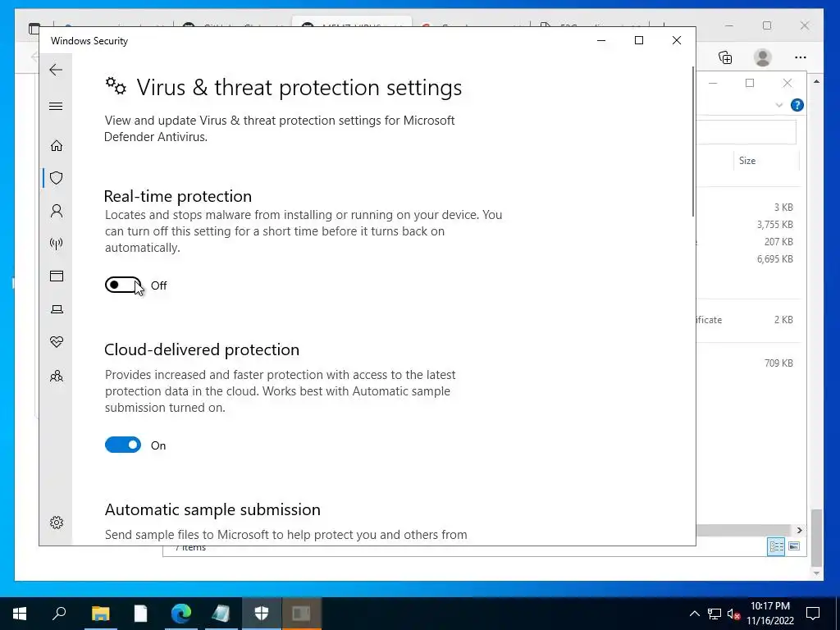Show hidden system tray icons chevron
Screen dimensions: 840x630
694,614
